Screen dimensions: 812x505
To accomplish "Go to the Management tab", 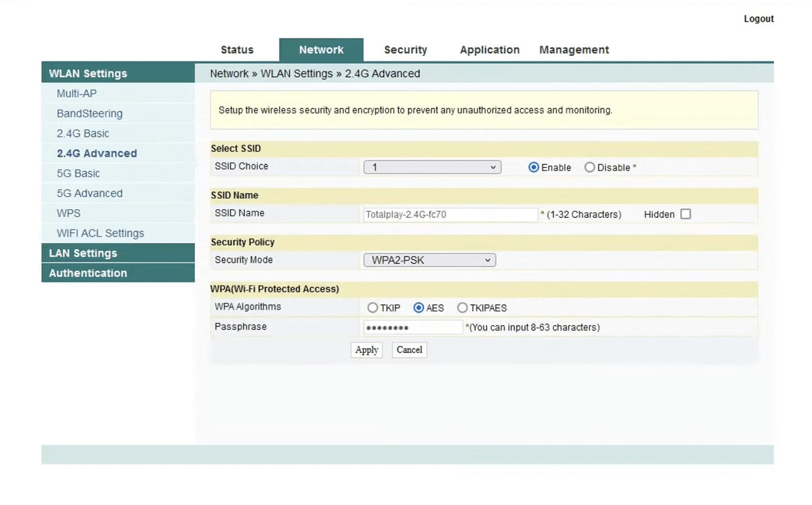I will point(574,50).
